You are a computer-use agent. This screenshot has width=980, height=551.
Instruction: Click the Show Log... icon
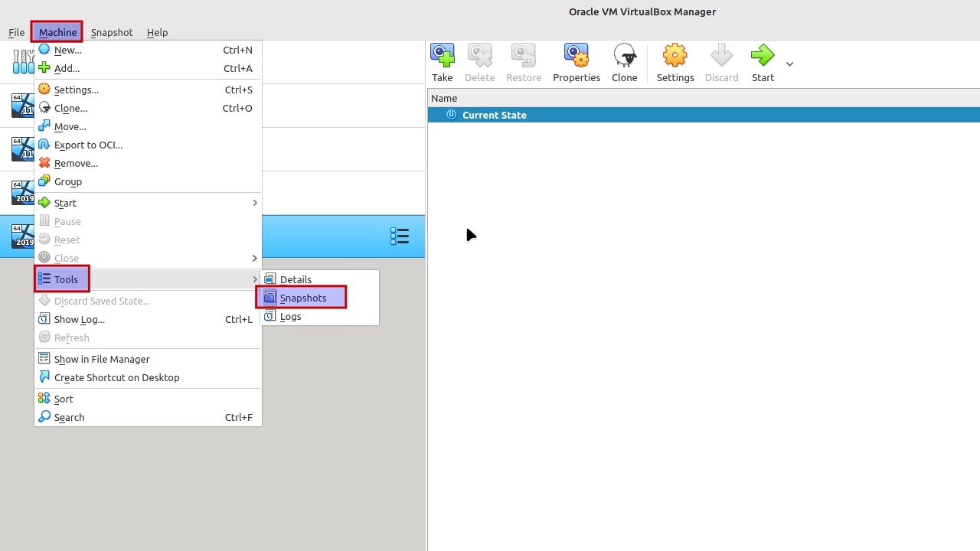click(x=44, y=319)
